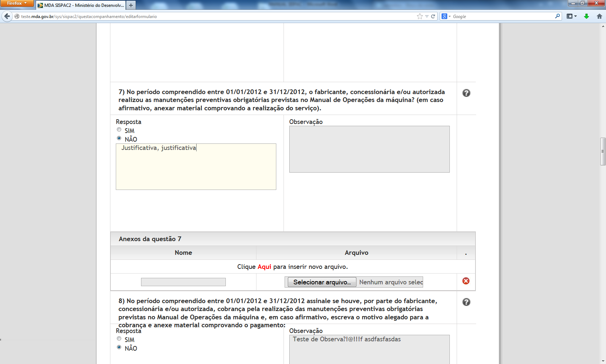
Task: Select SIM for question 8
Action: (x=119, y=339)
